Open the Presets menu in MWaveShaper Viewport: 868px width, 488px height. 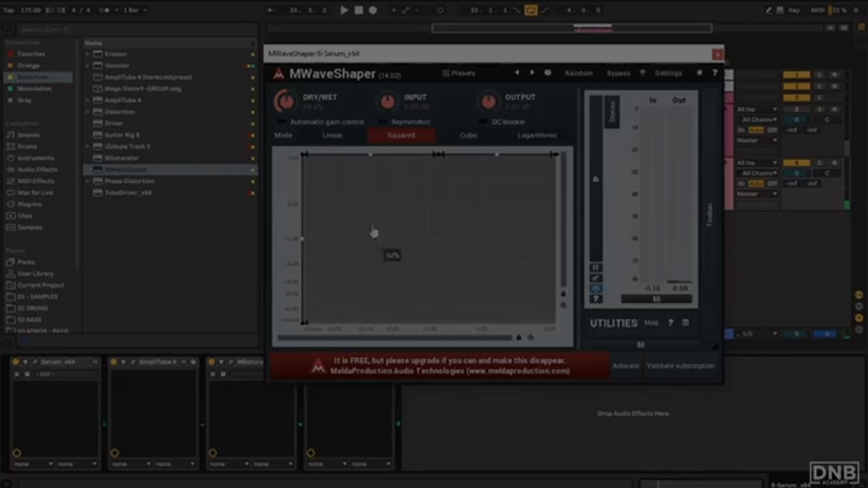459,73
